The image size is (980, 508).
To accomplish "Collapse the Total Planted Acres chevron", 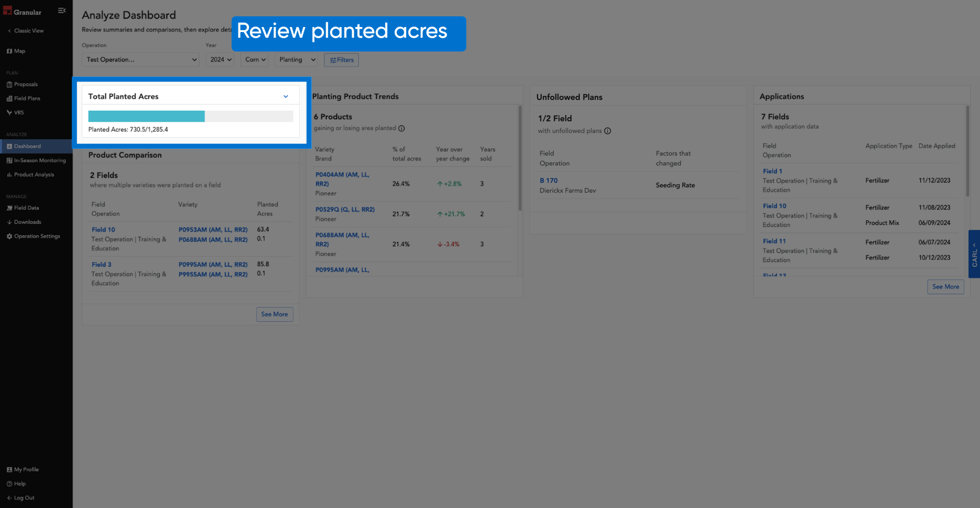I will (286, 97).
